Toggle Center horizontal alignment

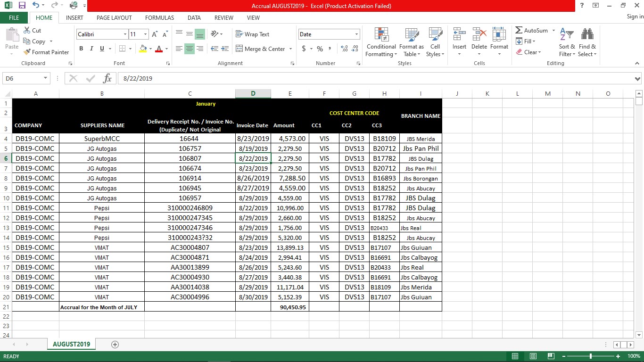click(x=190, y=49)
